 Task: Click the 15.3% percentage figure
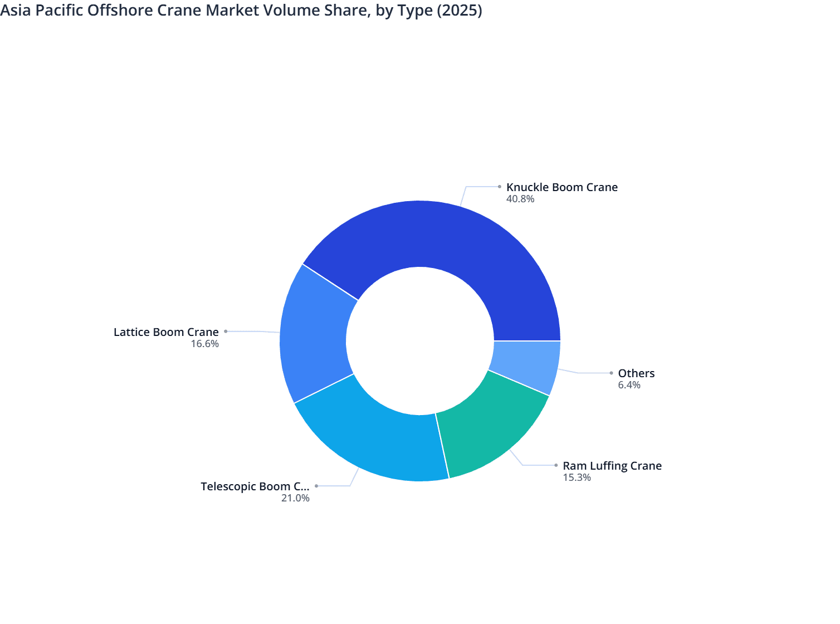pyautogui.click(x=577, y=477)
